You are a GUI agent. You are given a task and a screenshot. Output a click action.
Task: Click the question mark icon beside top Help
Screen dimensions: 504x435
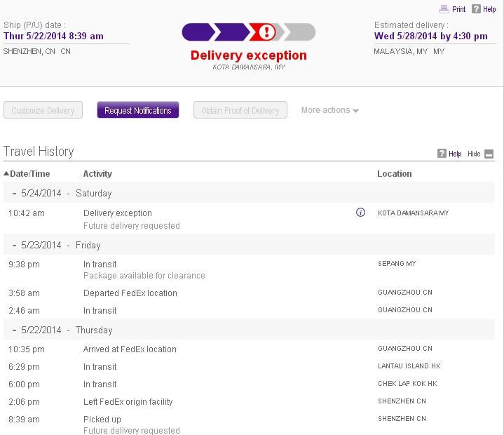476,9
